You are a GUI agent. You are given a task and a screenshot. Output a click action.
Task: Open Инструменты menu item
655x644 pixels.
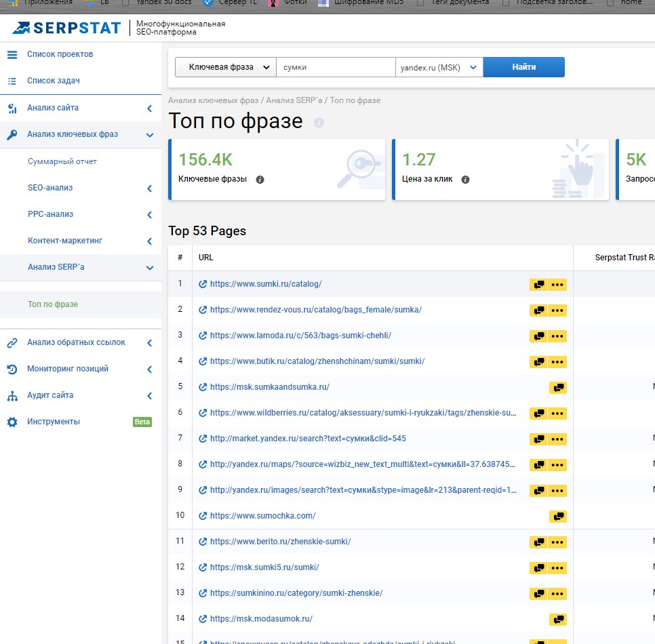point(54,422)
